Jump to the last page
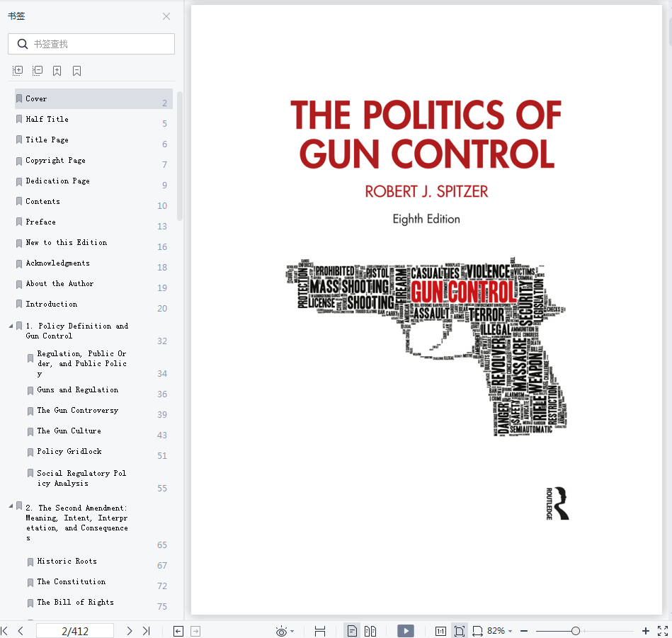672x638 pixels. click(146, 631)
